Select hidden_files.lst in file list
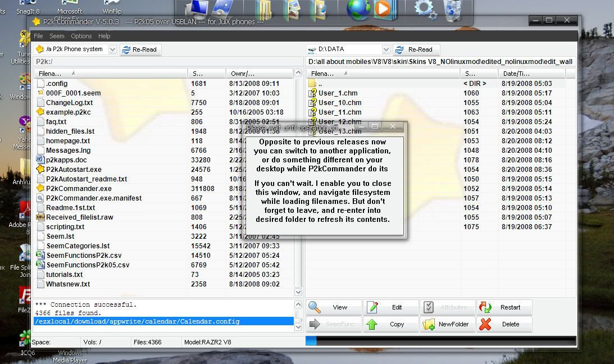This screenshot has width=614, height=364. tap(70, 131)
